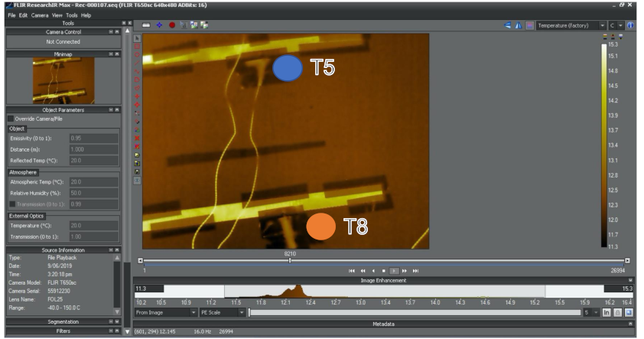Click the Not Connected camera status button
The image size is (644, 339).
click(x=63, y=42)
